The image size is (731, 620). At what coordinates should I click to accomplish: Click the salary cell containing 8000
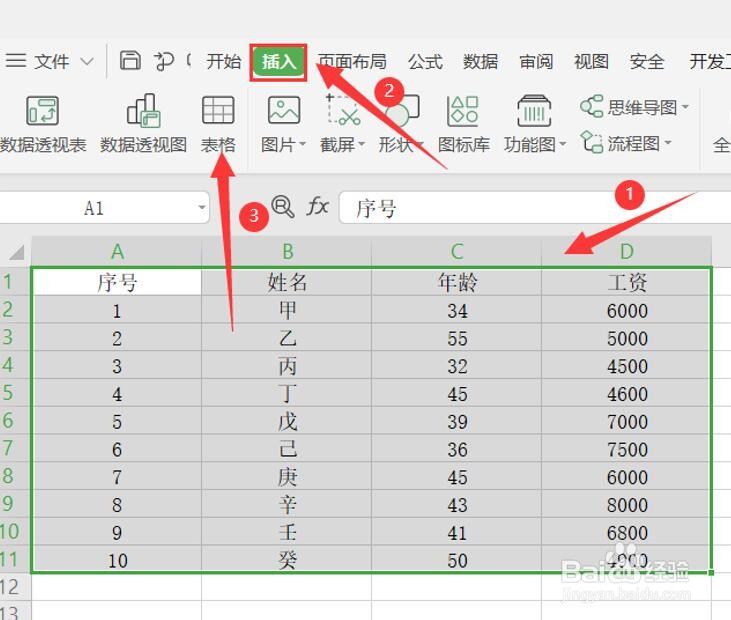(x=627, y=504)
